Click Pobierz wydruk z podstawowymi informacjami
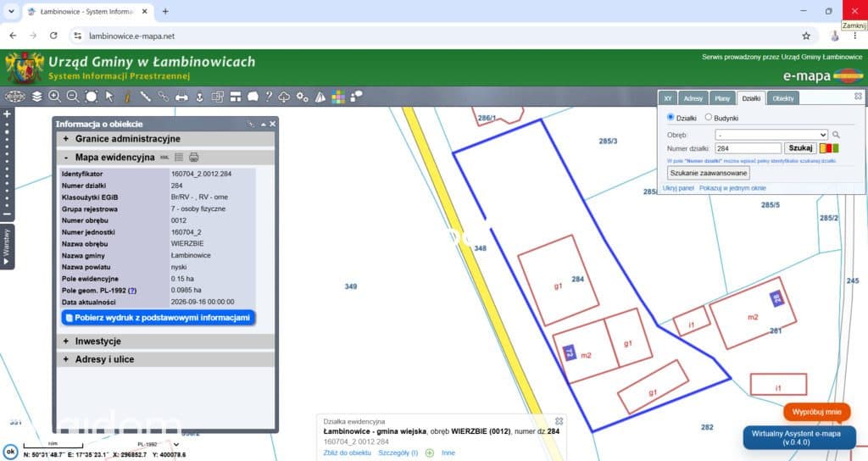Screen dimensions: 868x461 tap(158, 318)
